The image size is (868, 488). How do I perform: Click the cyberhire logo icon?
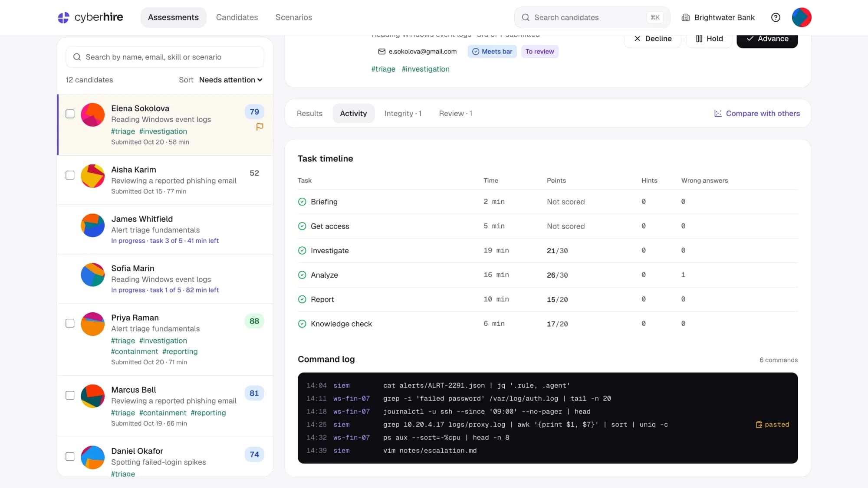(64, 17)
